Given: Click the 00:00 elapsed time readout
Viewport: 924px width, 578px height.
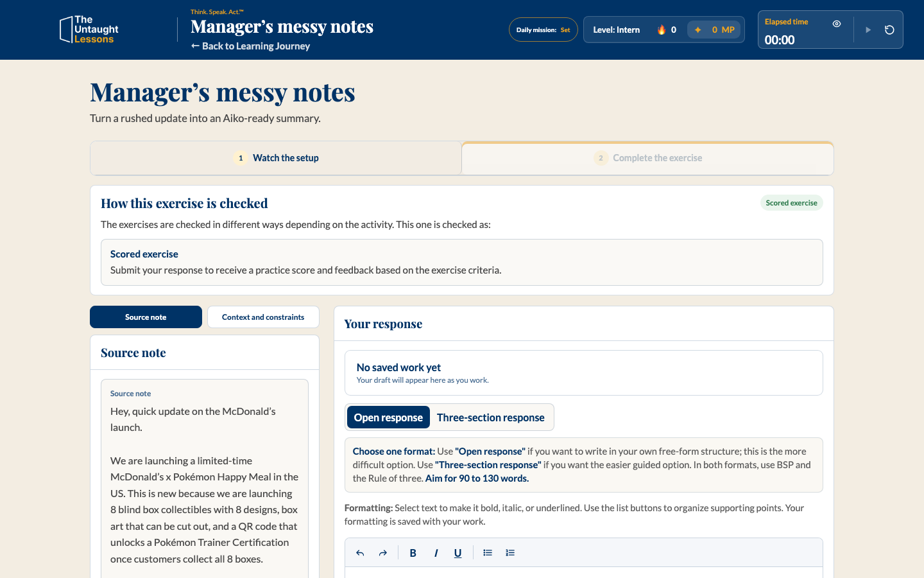Looking at the screenshot, I should click(x=780, y=40).
